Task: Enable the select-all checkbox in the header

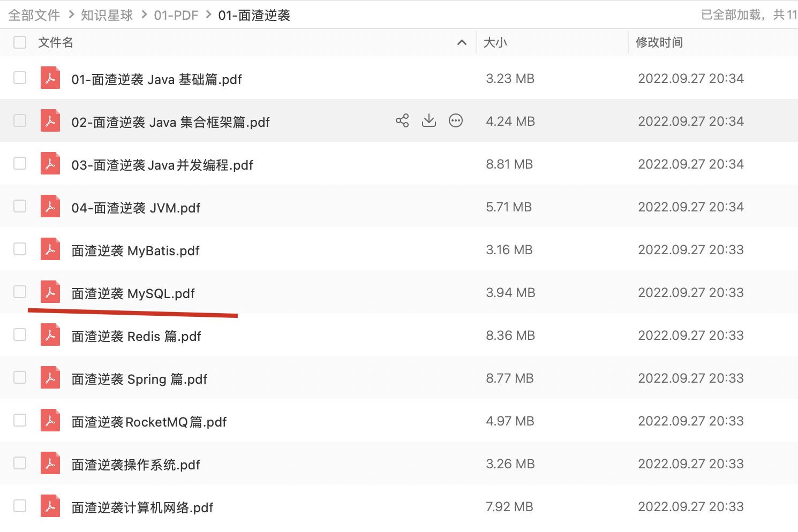Action: click(20, 42)
